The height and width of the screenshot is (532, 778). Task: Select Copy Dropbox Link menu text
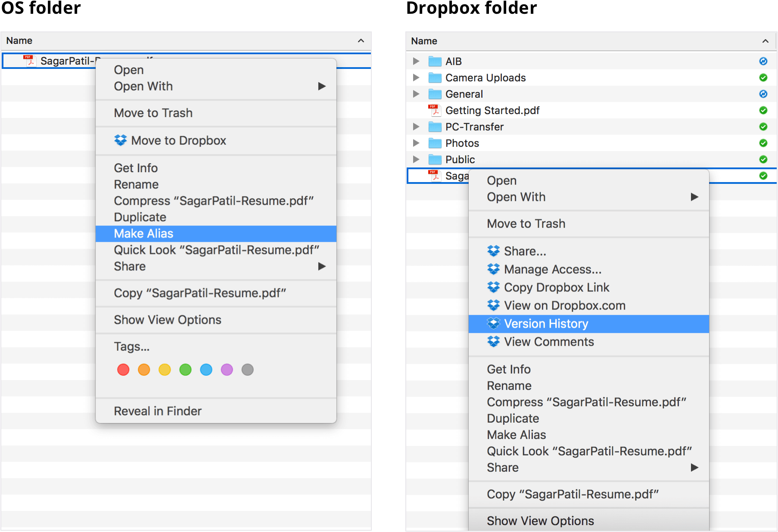click(557, 288)
